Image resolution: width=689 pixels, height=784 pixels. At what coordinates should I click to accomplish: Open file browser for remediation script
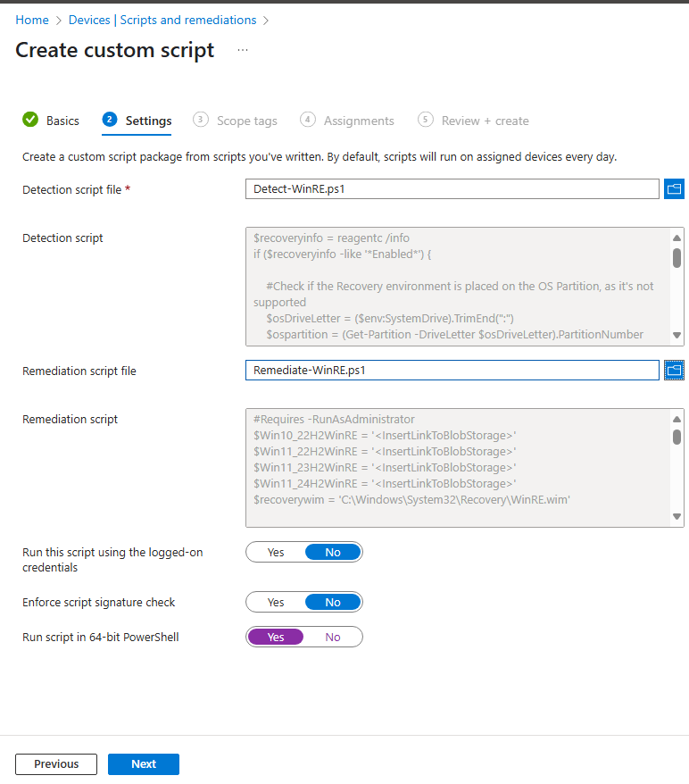tap(674, 370)
